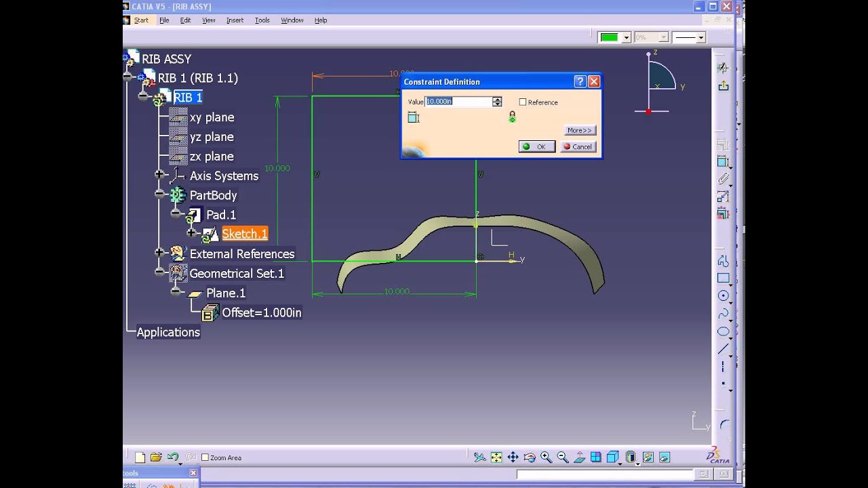Click the New document icon
This screenshot has height=488, width=868.
(x=140, y=457)
